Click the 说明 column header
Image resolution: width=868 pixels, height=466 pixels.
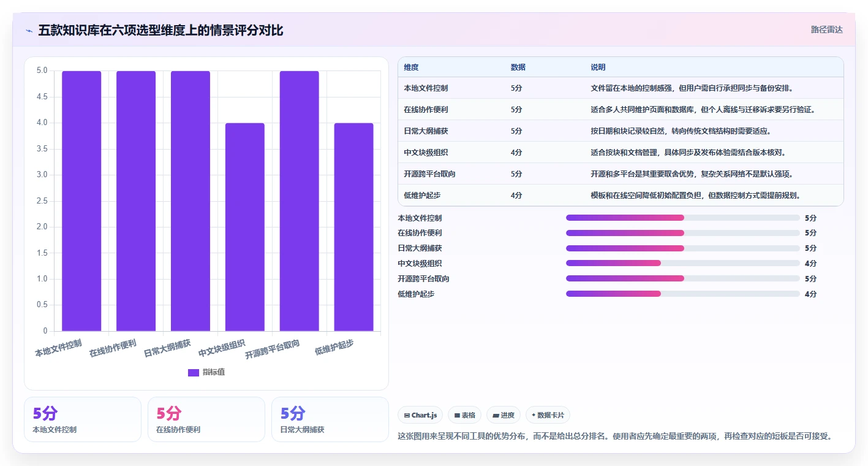pyautogui.click(x=598, y=67)
